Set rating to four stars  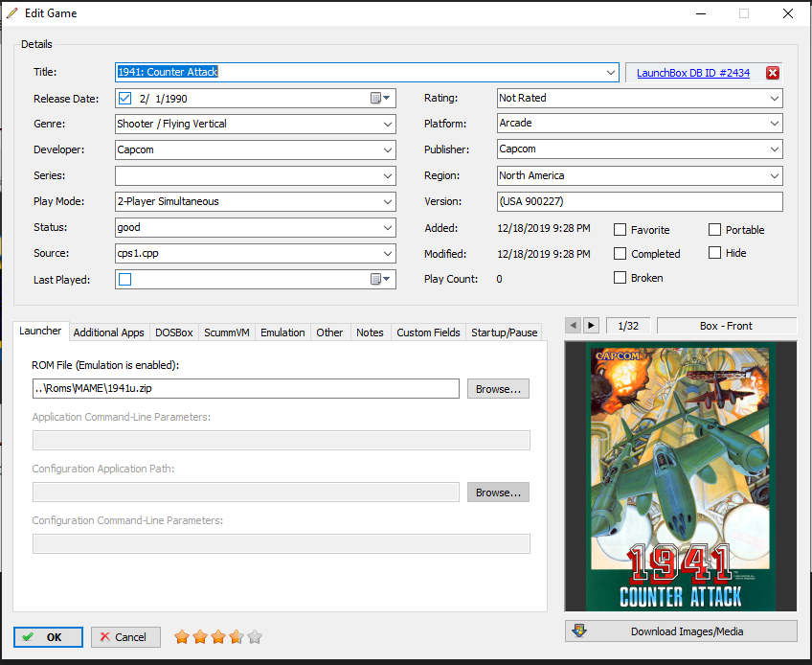(x=237, y=637)
